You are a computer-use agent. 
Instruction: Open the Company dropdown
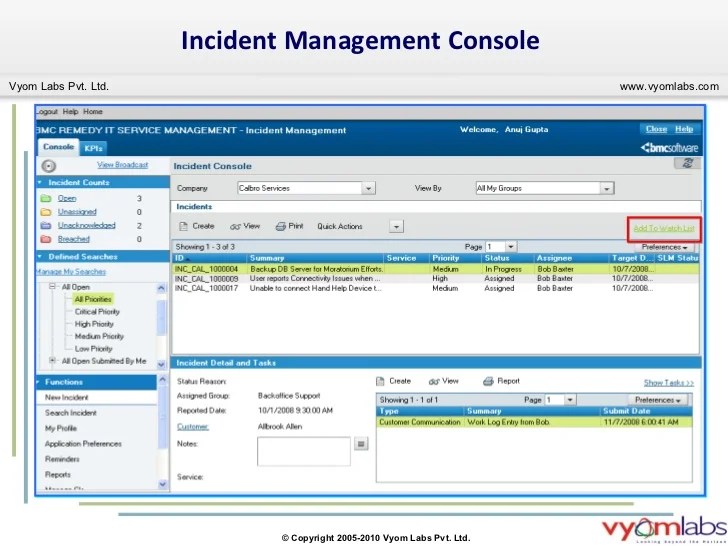pyautogui.click(x=368, y=188)
